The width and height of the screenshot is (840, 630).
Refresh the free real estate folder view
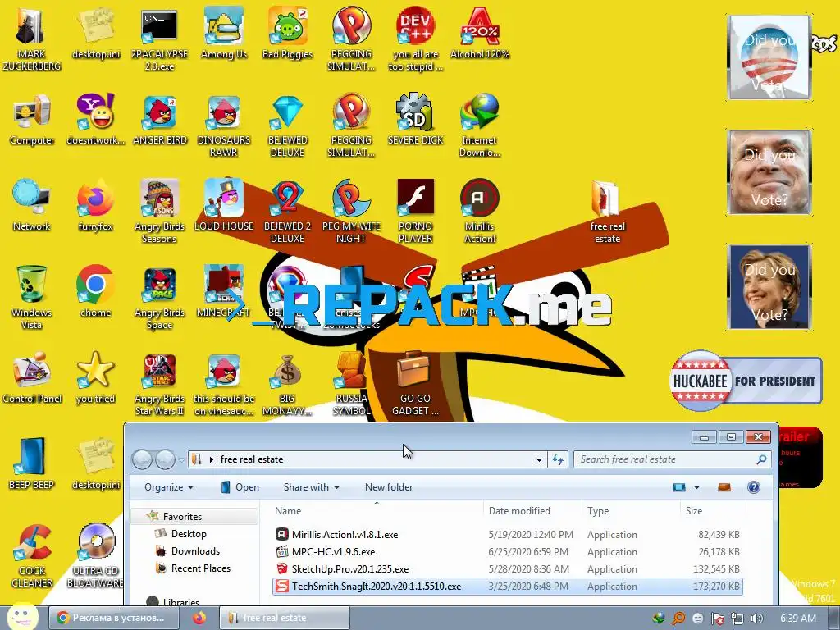558,459
